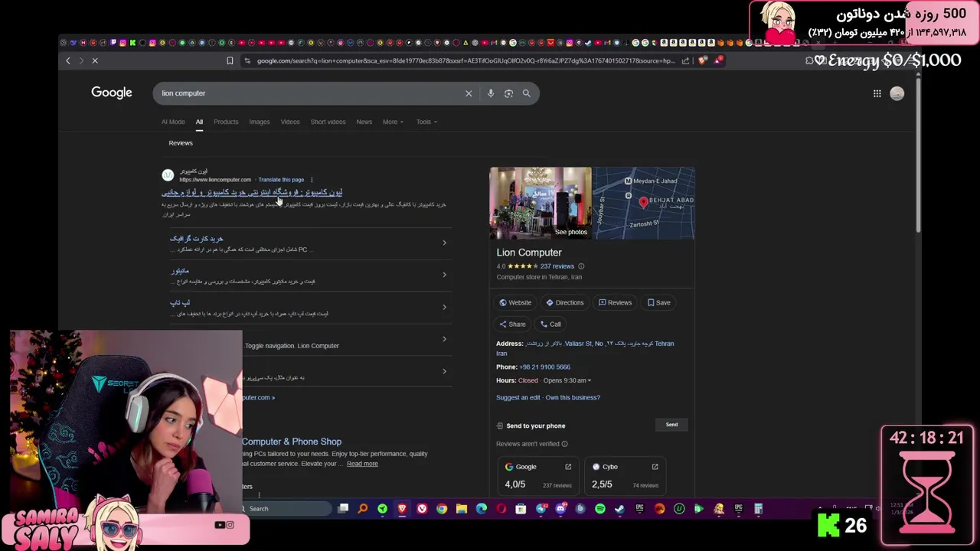980x551 pixels.
Task: Open the Short videos tab
Action: [328, 122]
